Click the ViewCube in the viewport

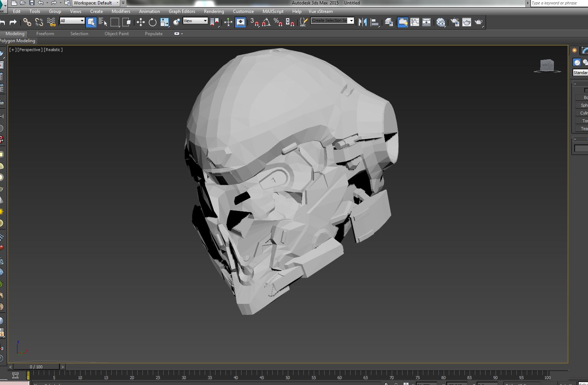(547, 66)
